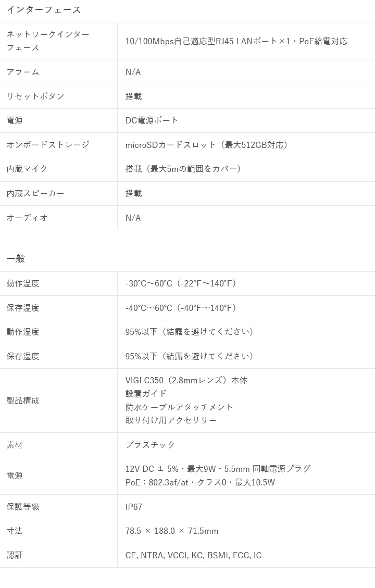Click the プラスチック material value
Image resolution: width=375 pixels, height=588 pixels.
pos(150,445)
